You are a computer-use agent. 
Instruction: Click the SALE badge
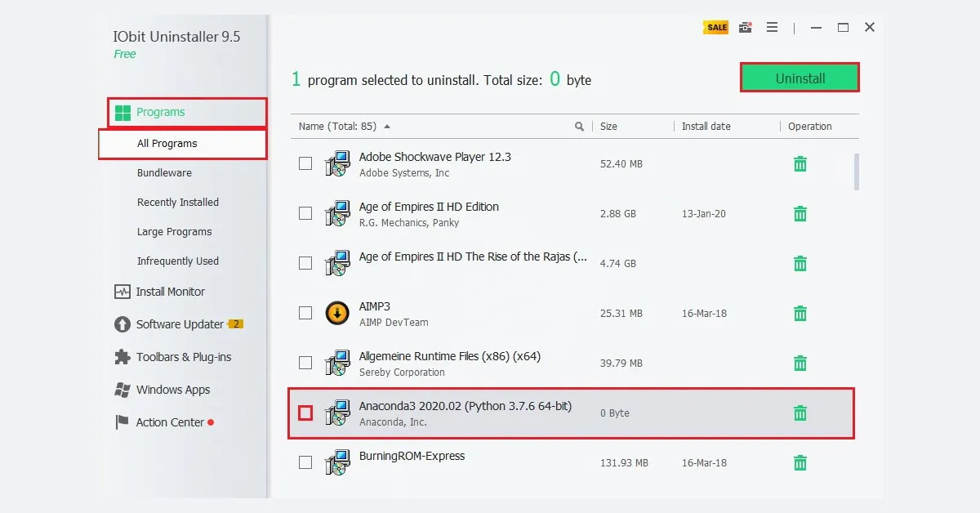(715, 27)
